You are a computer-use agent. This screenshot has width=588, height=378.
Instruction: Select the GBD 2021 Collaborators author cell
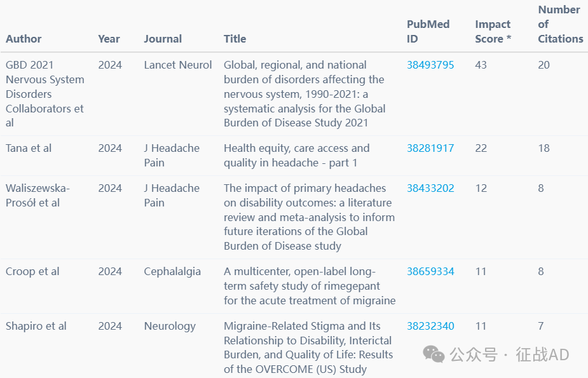44,93
